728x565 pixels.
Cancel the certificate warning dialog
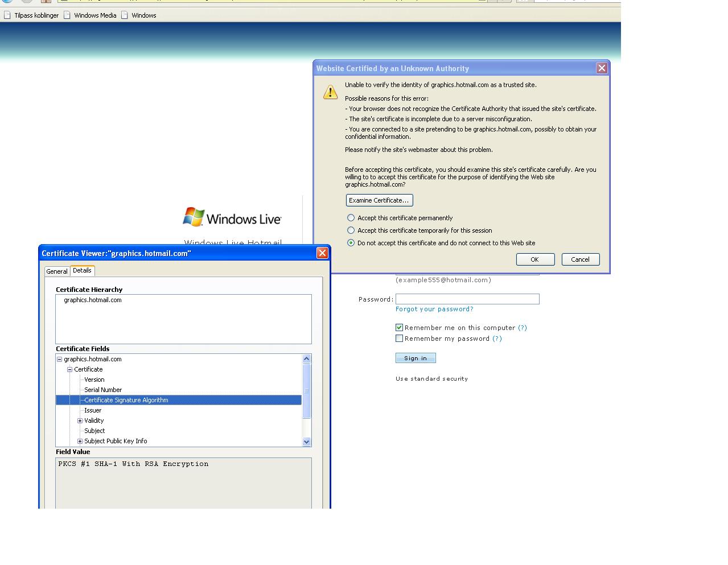tap(581, 259)
